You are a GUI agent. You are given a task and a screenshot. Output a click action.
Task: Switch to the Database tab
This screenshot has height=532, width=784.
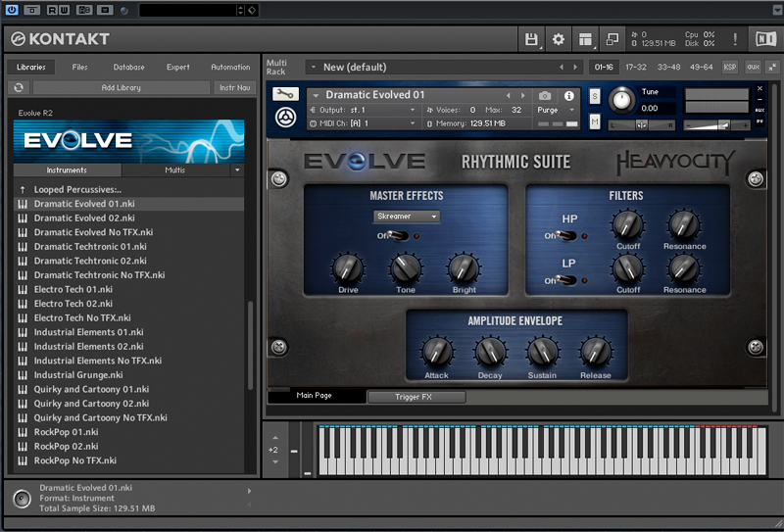[129, 67]
